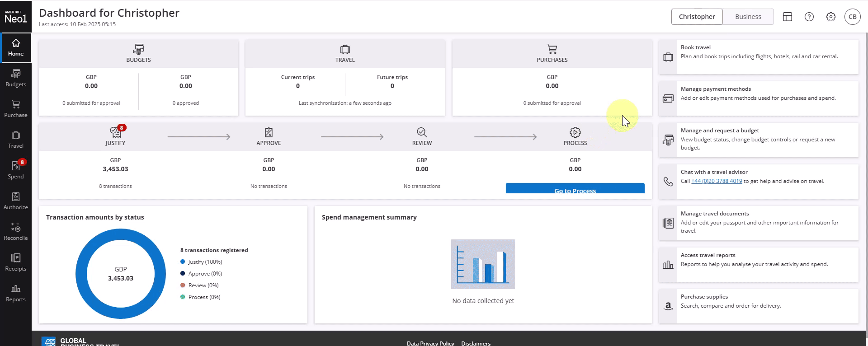Viewport: 868px width, 346px height.
Task: Open the Book travel card title
Action: [696, 47]
